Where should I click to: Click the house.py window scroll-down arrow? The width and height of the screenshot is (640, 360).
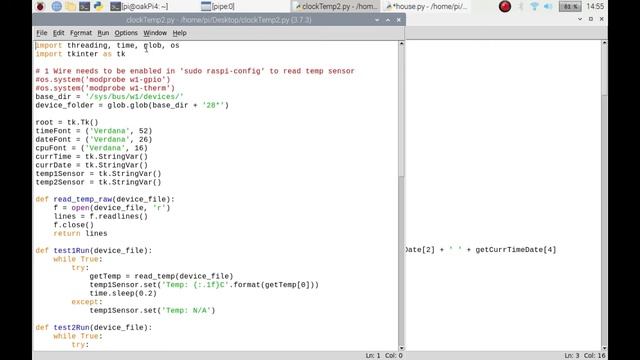(x=604, y=348)
